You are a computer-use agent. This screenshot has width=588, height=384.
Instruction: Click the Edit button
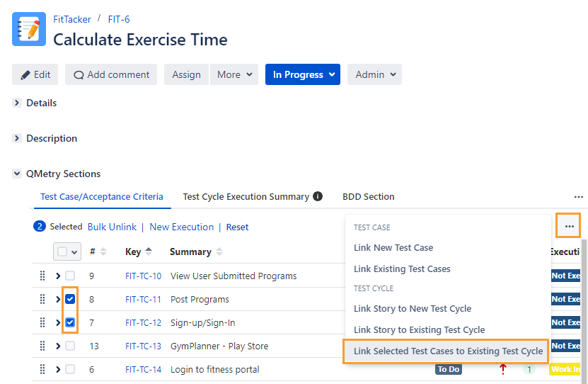[35, 74]
